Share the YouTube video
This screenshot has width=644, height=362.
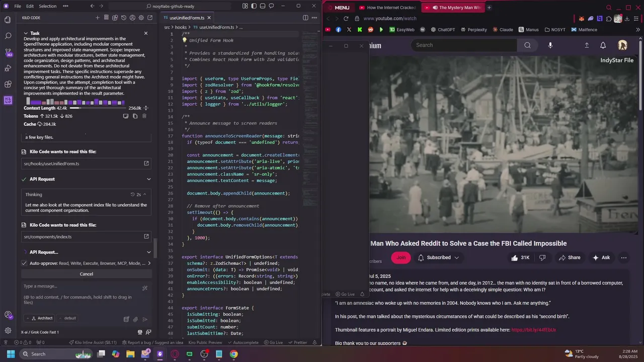pos(569,257)
